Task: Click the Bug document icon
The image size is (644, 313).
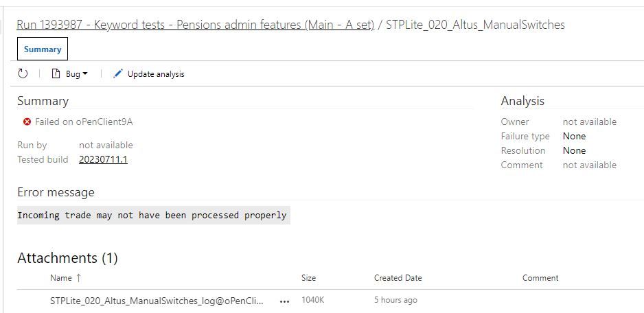Action: click(x=56, y=73)
